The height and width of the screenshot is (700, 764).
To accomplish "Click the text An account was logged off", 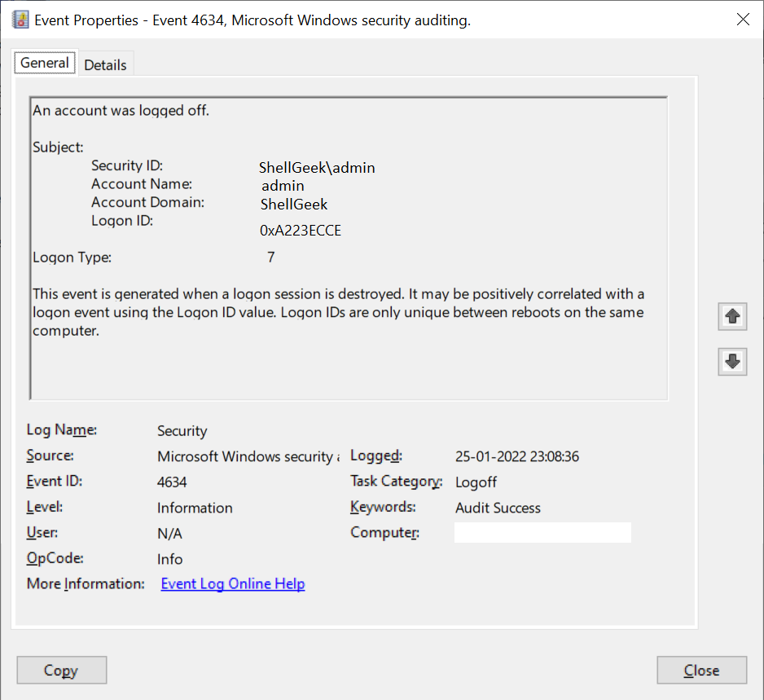I will tap(121, 110).
